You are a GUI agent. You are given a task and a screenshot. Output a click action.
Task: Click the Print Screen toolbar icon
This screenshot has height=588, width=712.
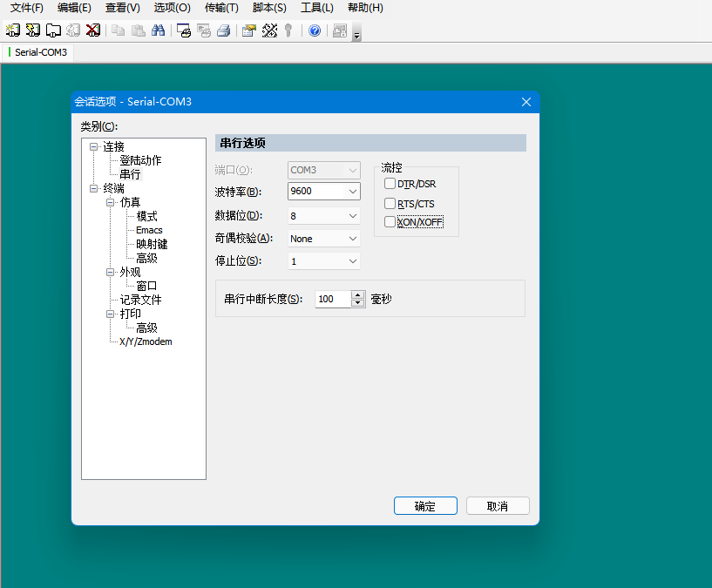184,30
